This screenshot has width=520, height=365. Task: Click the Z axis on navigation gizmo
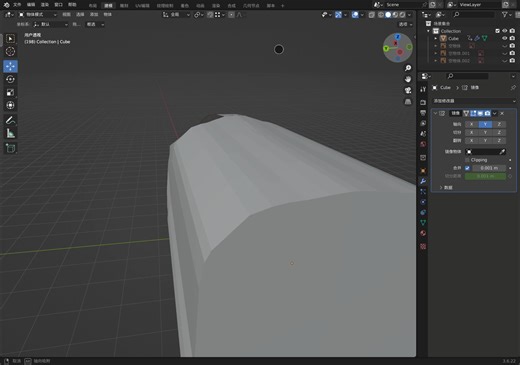click(397, 37)
